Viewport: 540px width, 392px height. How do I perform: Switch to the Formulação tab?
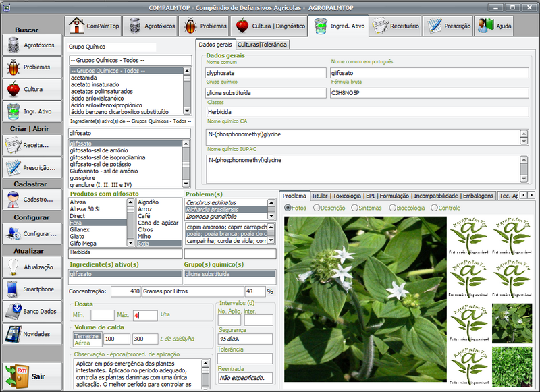pos(394,196)
